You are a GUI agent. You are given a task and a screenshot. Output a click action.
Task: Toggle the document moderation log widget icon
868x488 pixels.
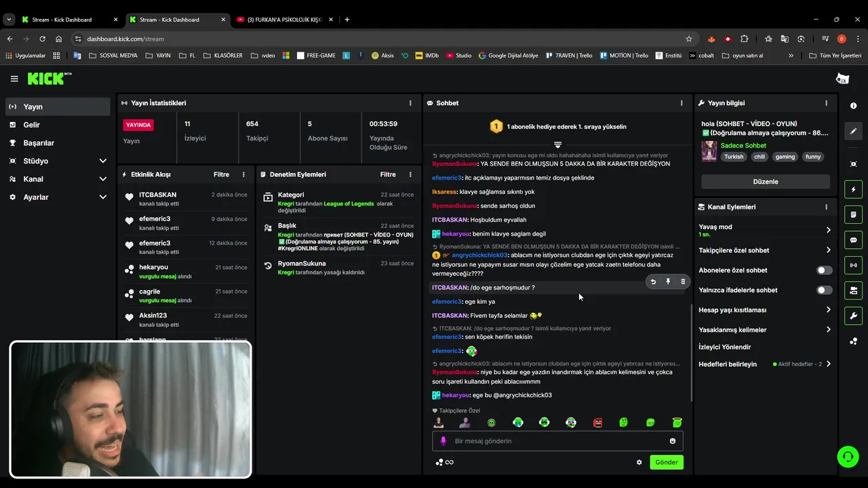point(853,215)
